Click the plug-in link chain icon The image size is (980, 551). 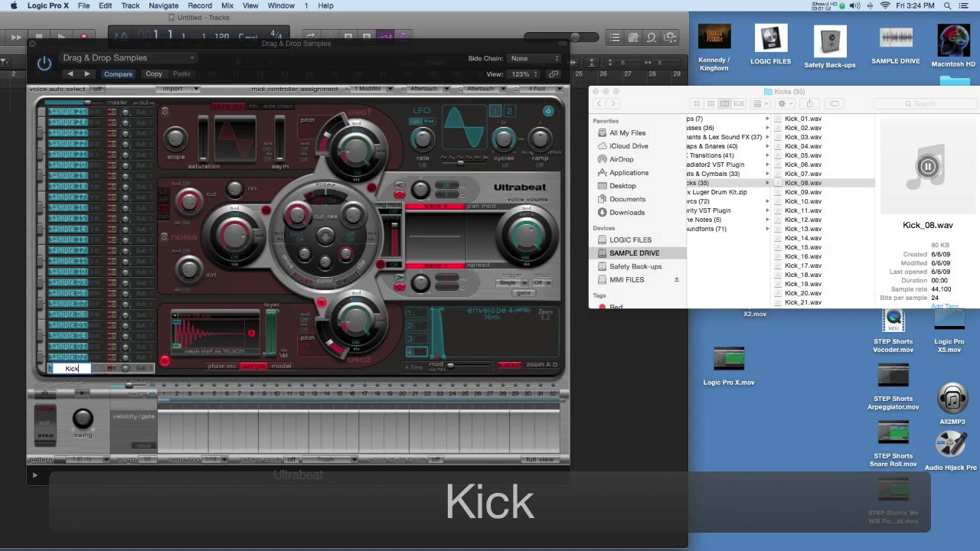[x=553, y=74]
